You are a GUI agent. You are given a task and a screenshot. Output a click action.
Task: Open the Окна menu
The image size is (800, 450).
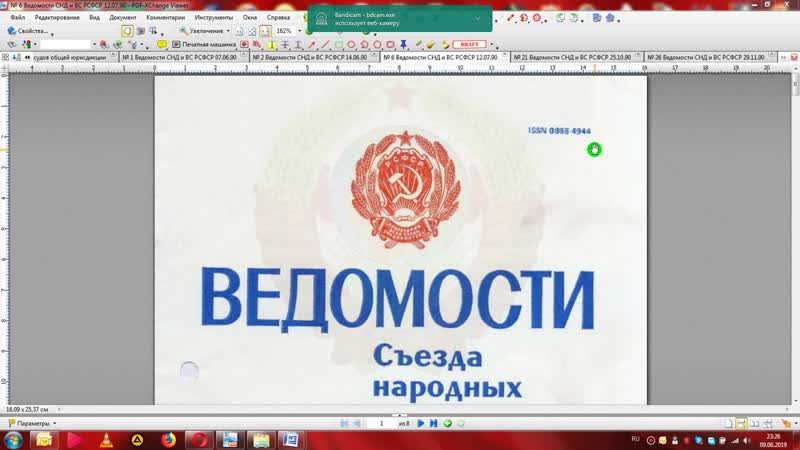(x=250, y=17)
